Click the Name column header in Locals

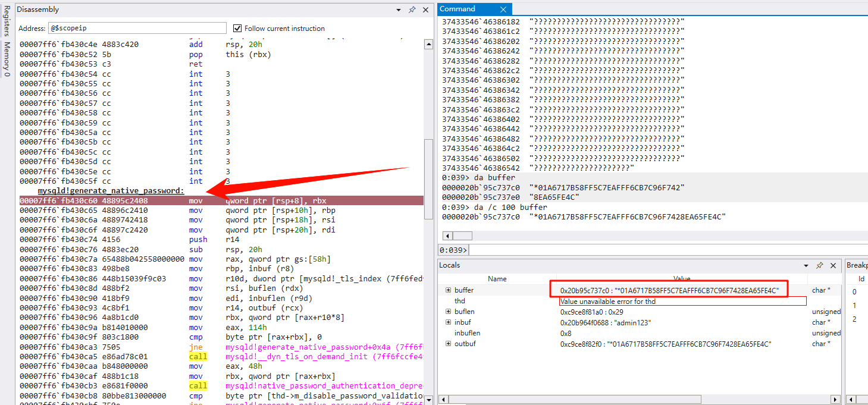[497, 278]
